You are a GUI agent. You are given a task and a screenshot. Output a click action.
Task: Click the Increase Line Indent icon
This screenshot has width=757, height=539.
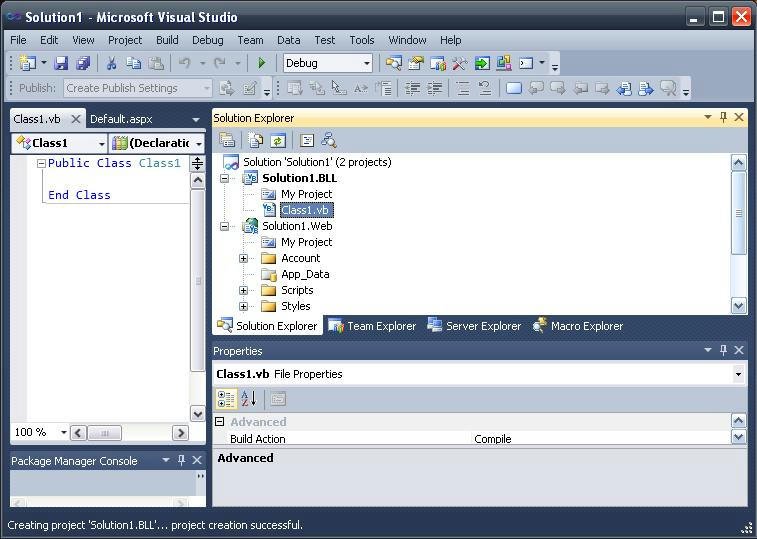click(x=435, y=88)
